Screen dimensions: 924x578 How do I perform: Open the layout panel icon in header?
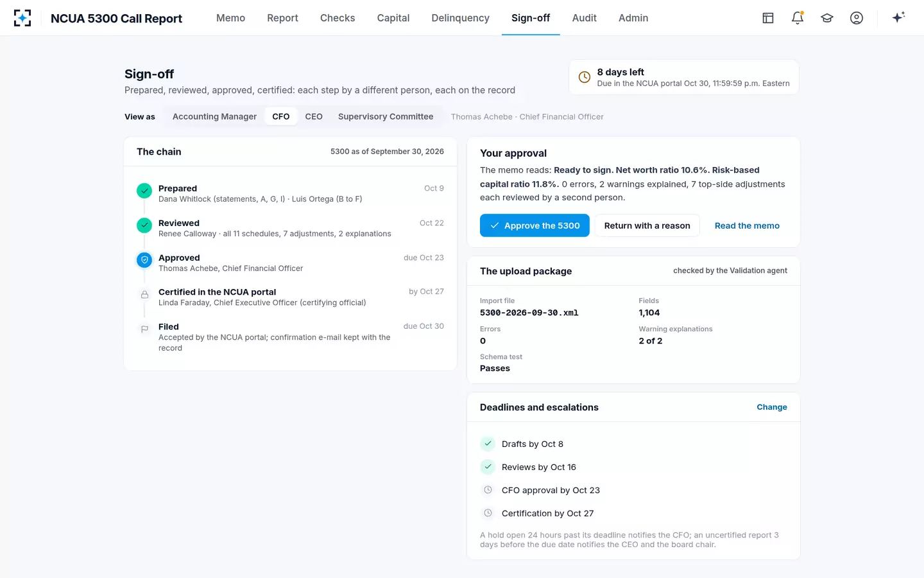(x=768, y=18)
